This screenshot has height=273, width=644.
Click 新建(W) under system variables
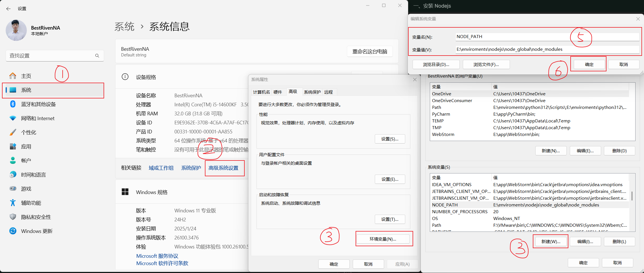tap(550, 241)
